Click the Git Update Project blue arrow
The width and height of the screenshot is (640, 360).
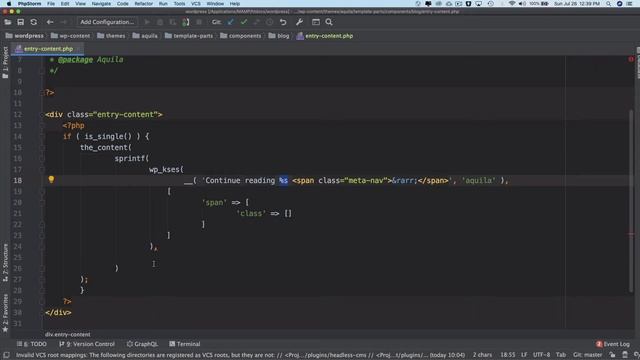coord(231,22)
